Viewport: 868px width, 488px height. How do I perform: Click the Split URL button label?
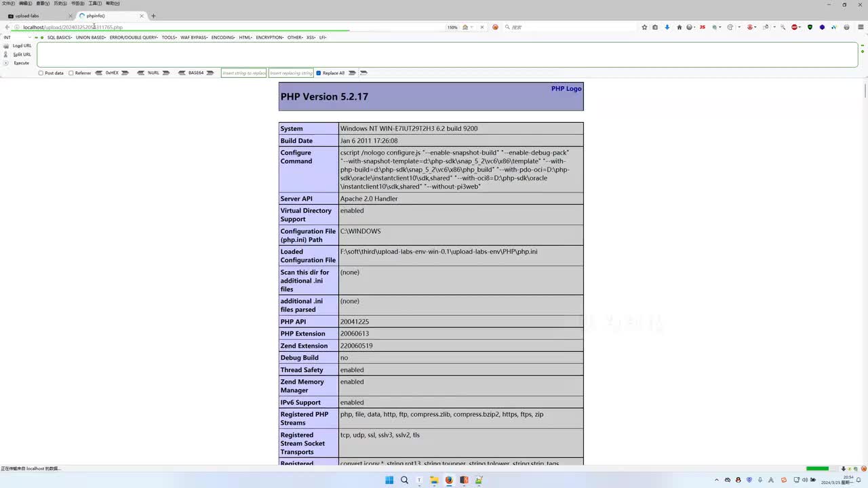22,54
